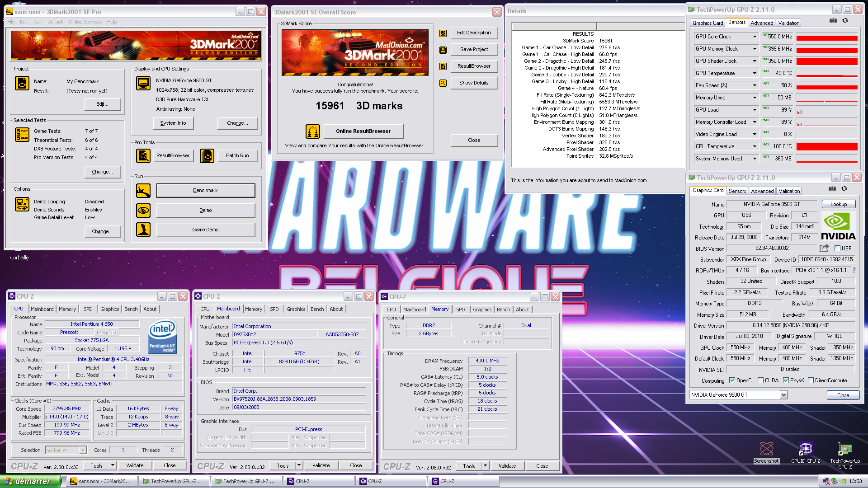Click the Batch Run button
This screenshot has height=488, width=868.
(238, 156)
